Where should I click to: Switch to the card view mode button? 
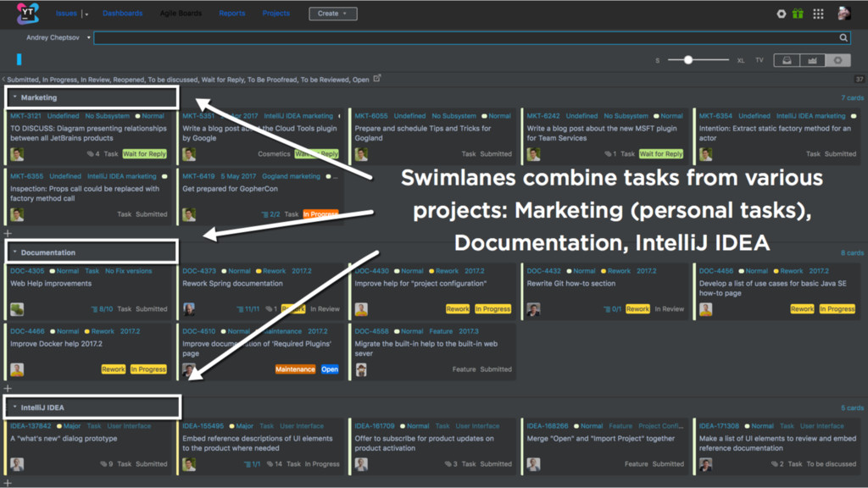[787, 60]
